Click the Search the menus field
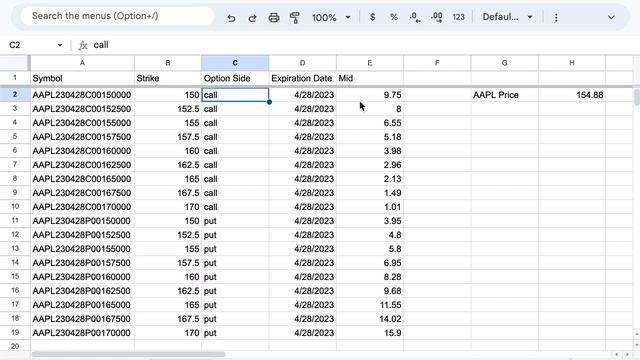640x360 pixels. point(118,16)
